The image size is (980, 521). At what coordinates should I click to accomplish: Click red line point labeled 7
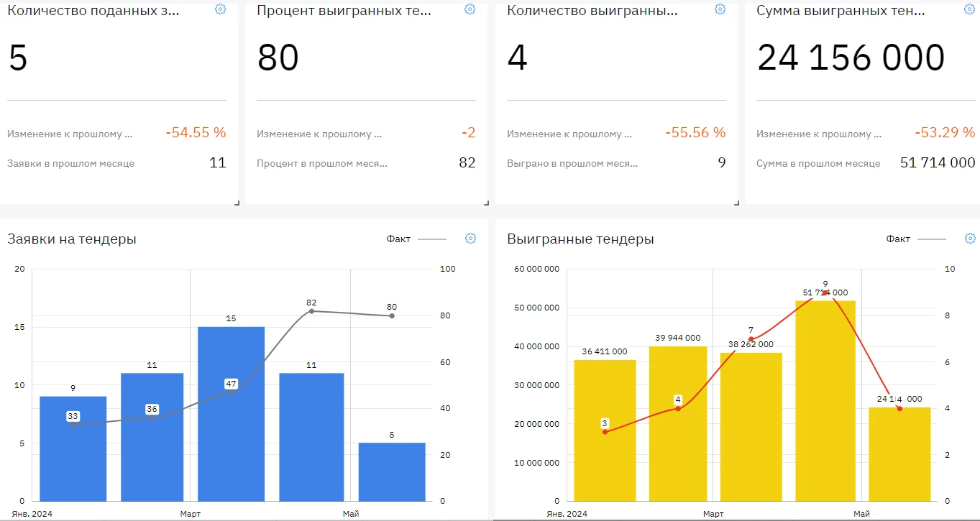[x=751, y=339]
